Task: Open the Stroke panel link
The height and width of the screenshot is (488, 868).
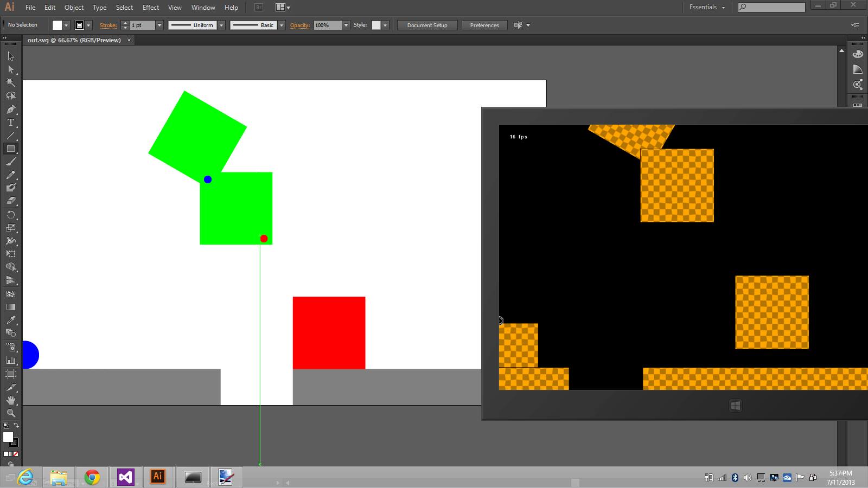Action: click(108, 25)
